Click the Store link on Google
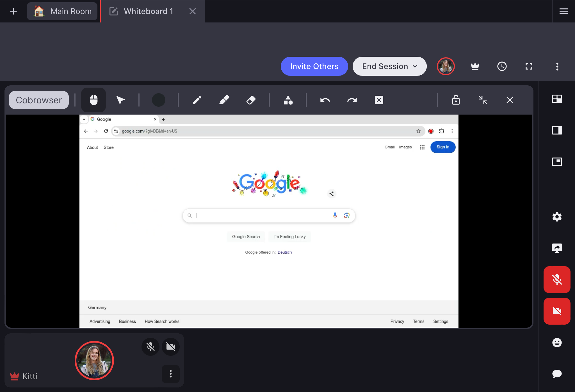 pyautogui.click(x=109, y=147)
